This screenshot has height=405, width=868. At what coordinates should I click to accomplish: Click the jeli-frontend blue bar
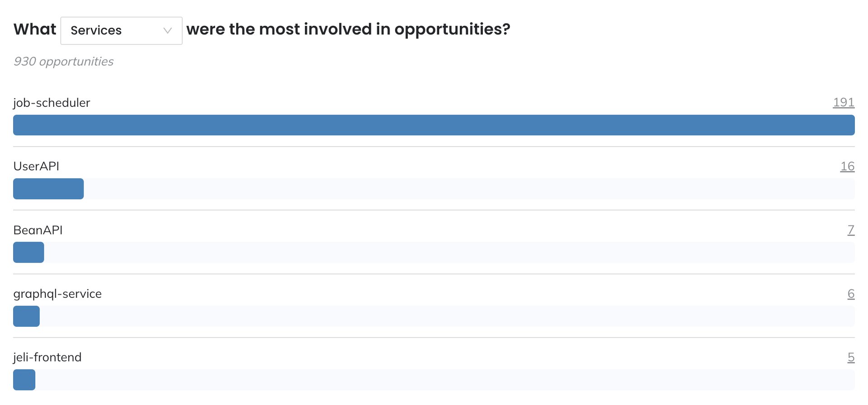pyautogui.click(x=24, y=380)
